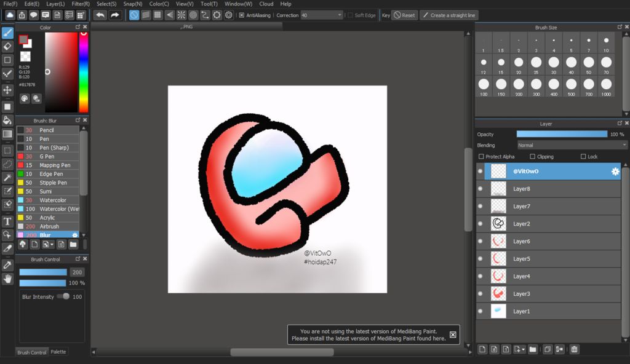This screenshot has width=630, height=364.
Task: Open the Snap(N) menu
Action: 133,4
